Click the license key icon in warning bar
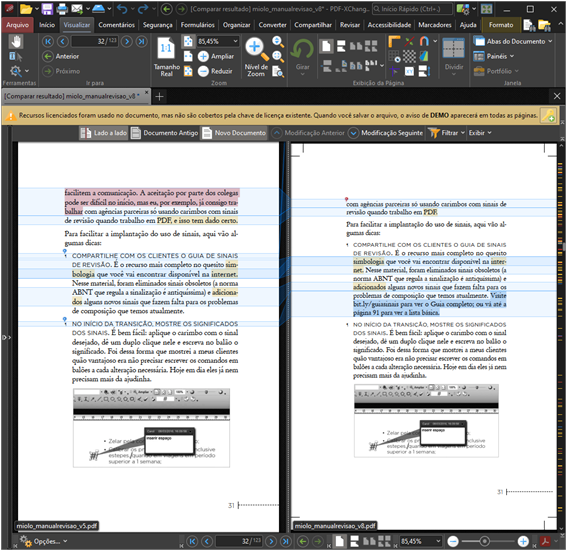Image resolution: width=567 pixels, height=551 pixels. (548, 116)
